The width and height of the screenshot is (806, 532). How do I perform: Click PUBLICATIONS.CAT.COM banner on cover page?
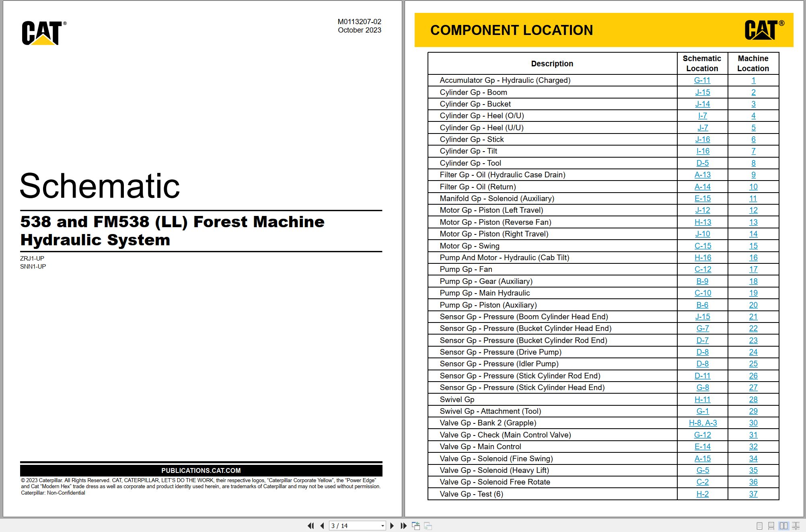[x=201, y=470]
